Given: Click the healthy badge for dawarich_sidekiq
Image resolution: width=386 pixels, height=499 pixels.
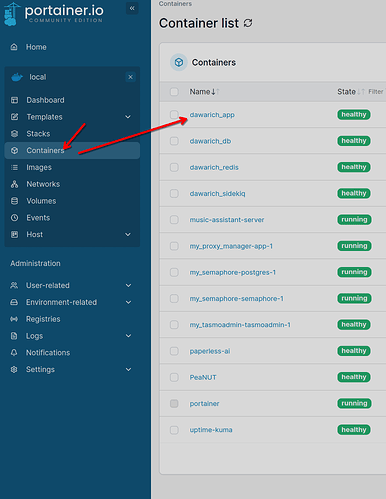Looking at the screenshot, I should pos(354,193).
